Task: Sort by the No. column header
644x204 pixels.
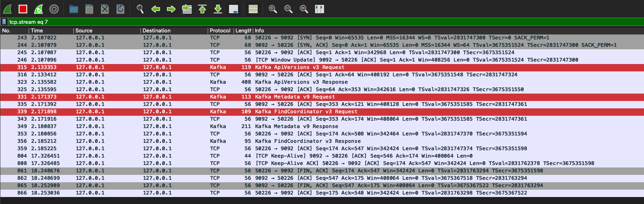Action: 14,30
